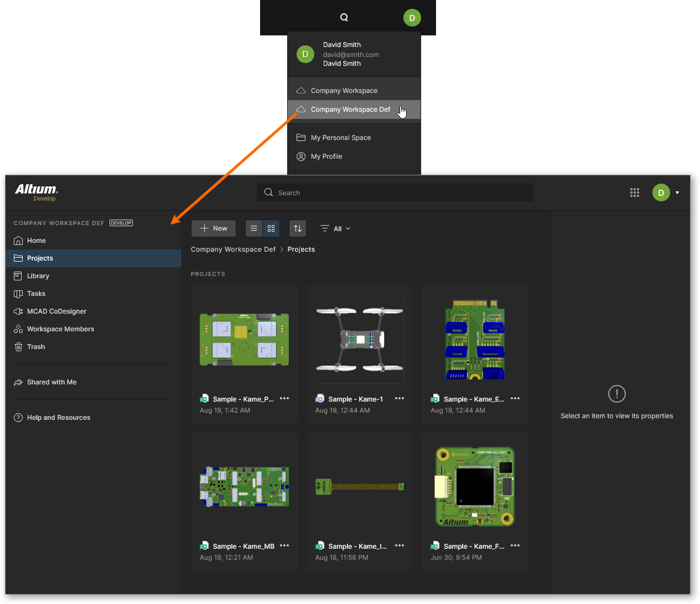Open more options for Sample - Kame_F...
Image resolution: width=700 pixels, height=604 pixels.
pyautogui.click(x=515, y=545)
